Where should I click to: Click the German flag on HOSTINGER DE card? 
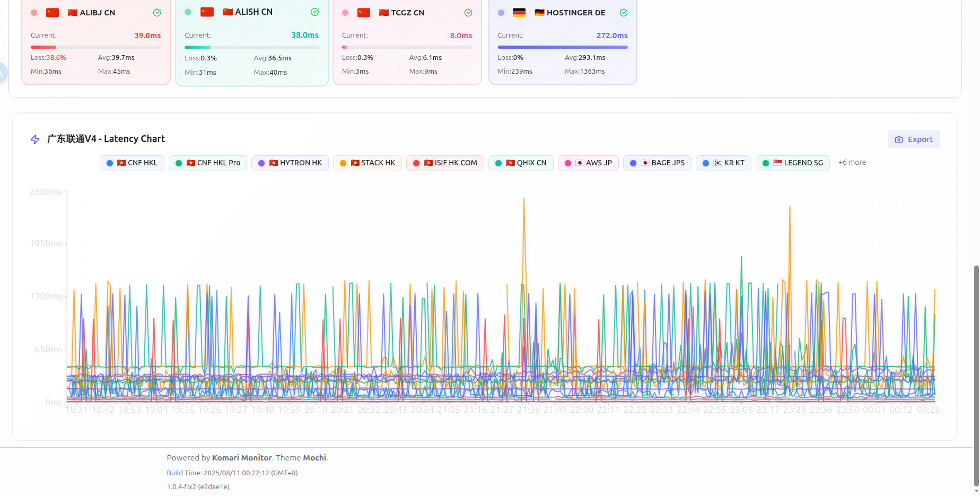(519, 13)
